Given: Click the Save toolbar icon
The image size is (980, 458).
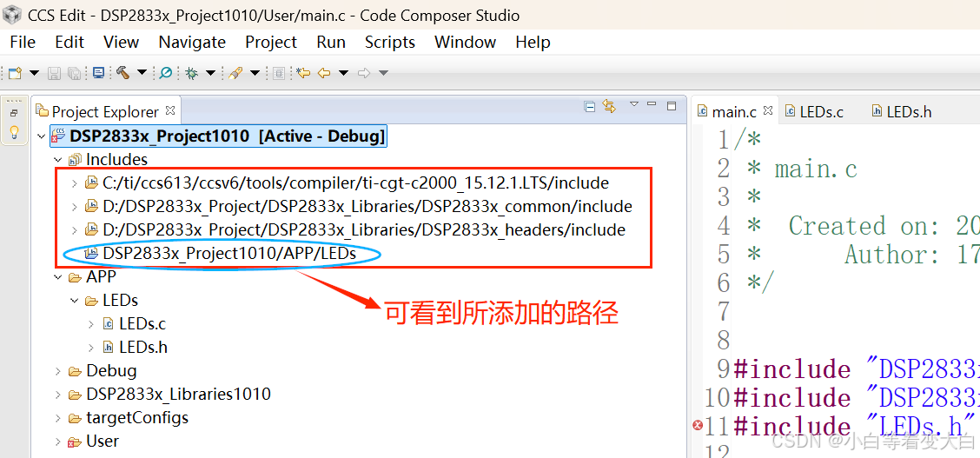Looking at the screenshot, I should point(55,73).
